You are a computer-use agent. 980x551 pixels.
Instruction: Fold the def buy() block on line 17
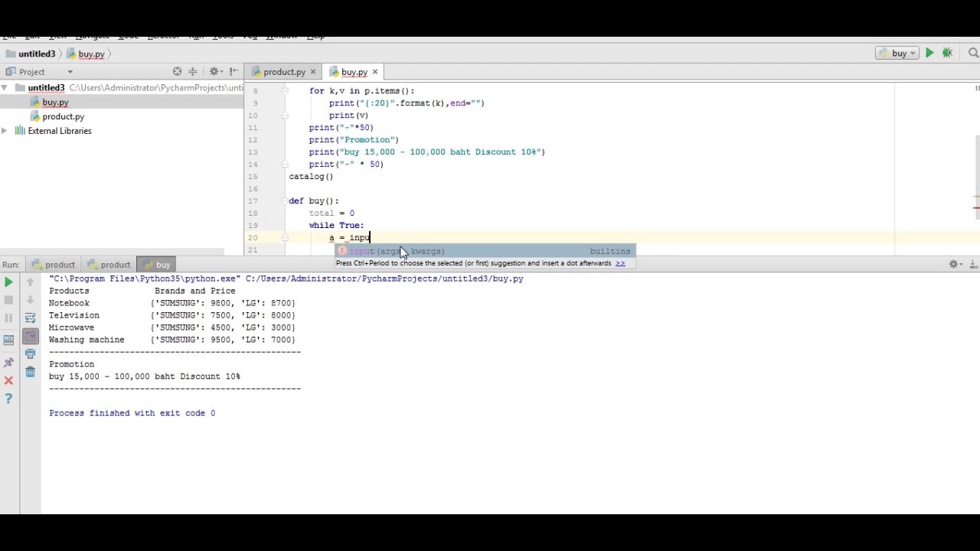(284, 201)
